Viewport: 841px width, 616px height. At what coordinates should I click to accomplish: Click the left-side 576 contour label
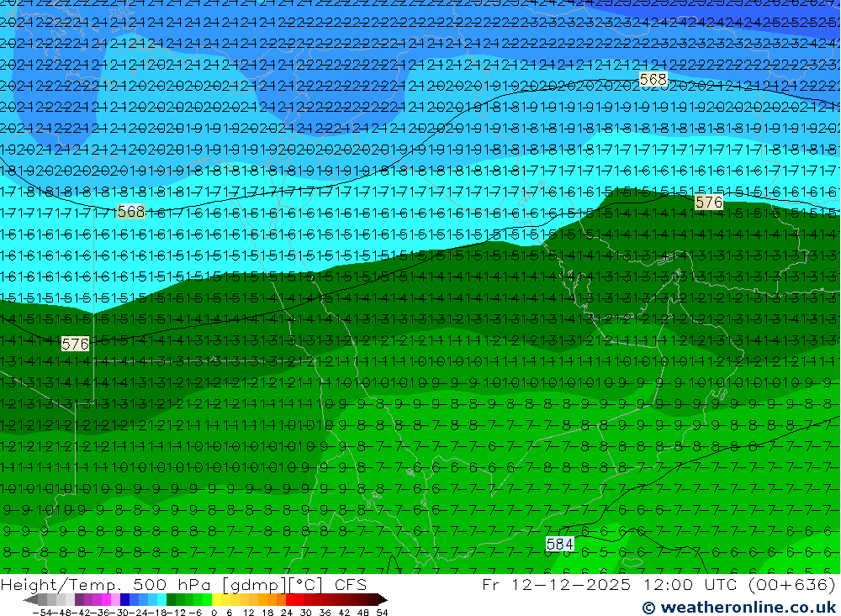tap(75, 344)
